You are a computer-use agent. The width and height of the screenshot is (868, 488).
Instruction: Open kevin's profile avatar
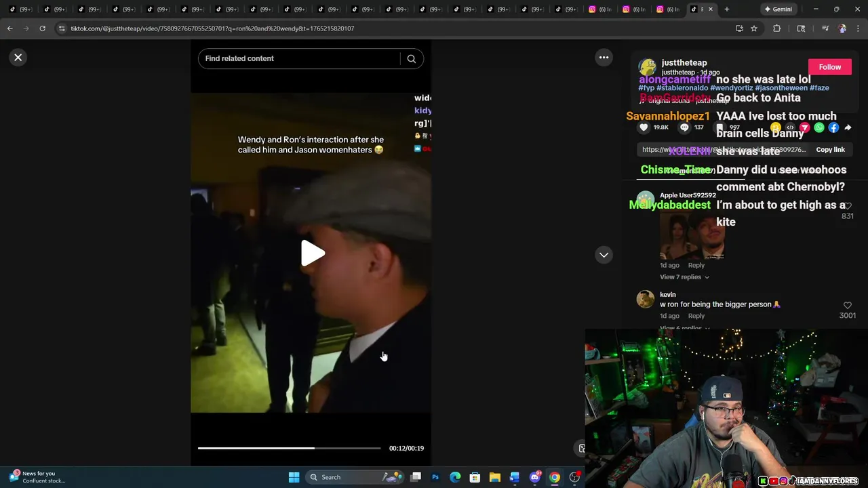click(x=646, y=299)
